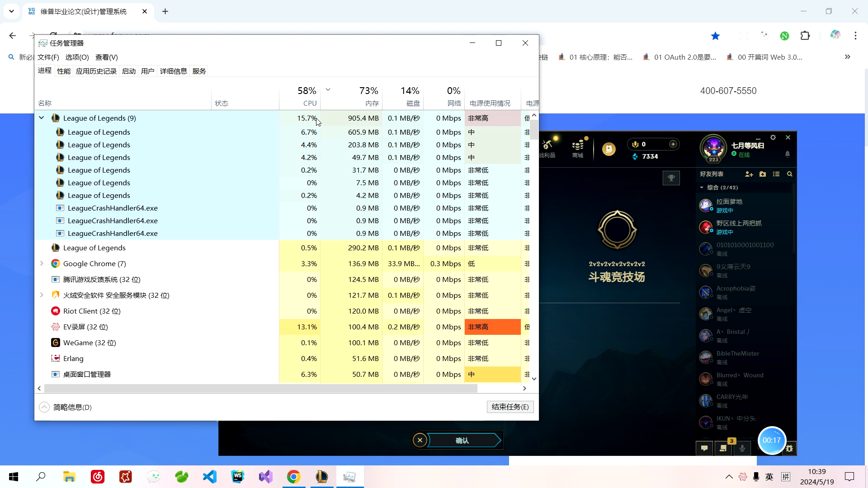Collapse the League of Legends (9) process group
Viewport: 868px width, 488px height.
pos(41,118)
